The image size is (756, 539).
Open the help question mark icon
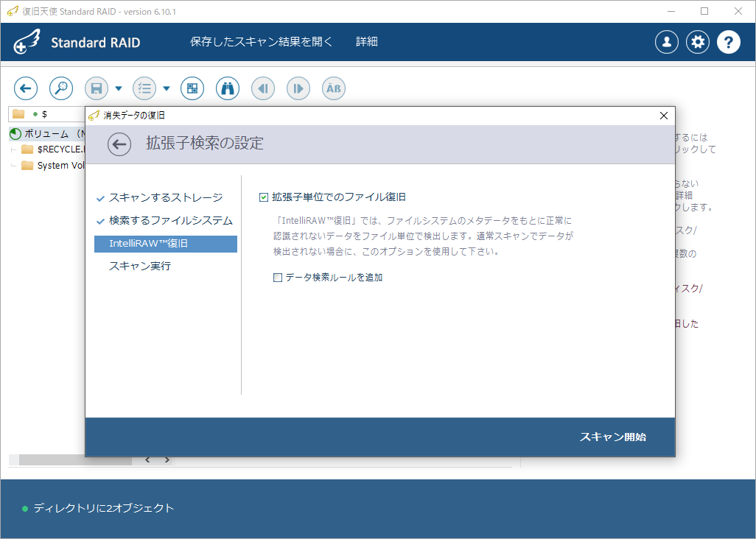[x=729, y=42]
